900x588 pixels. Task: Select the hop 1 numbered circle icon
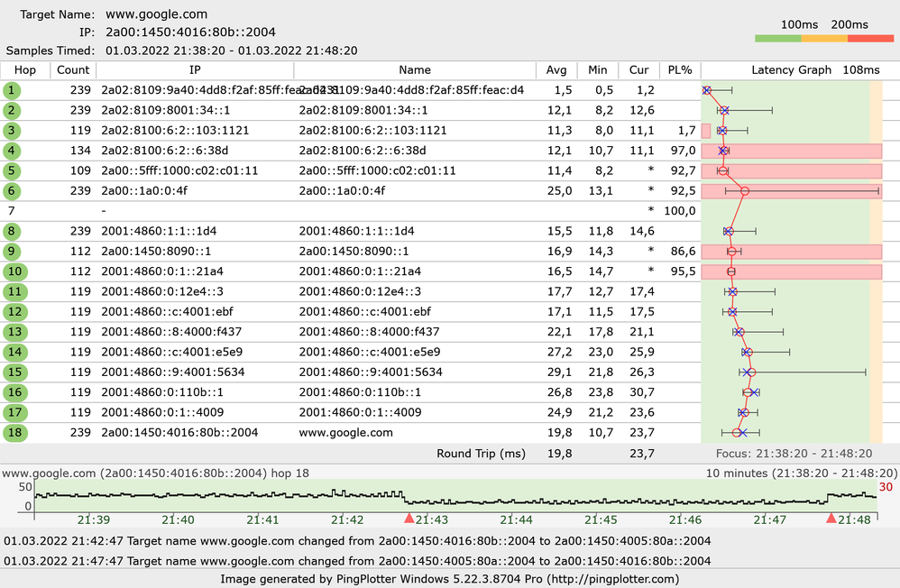pos(10,90)
